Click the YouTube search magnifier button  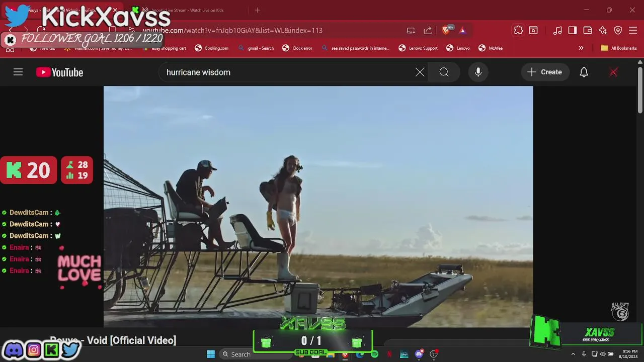coord(444,72)
